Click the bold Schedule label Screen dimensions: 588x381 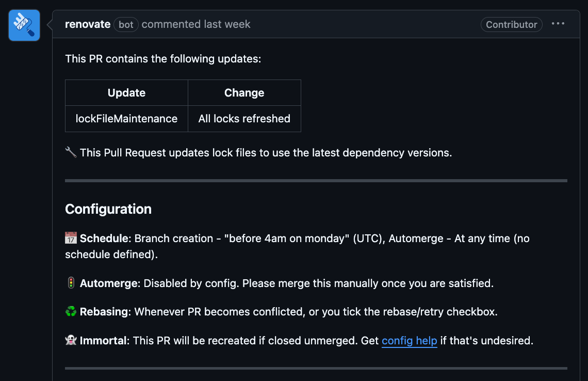coord(104,239)
